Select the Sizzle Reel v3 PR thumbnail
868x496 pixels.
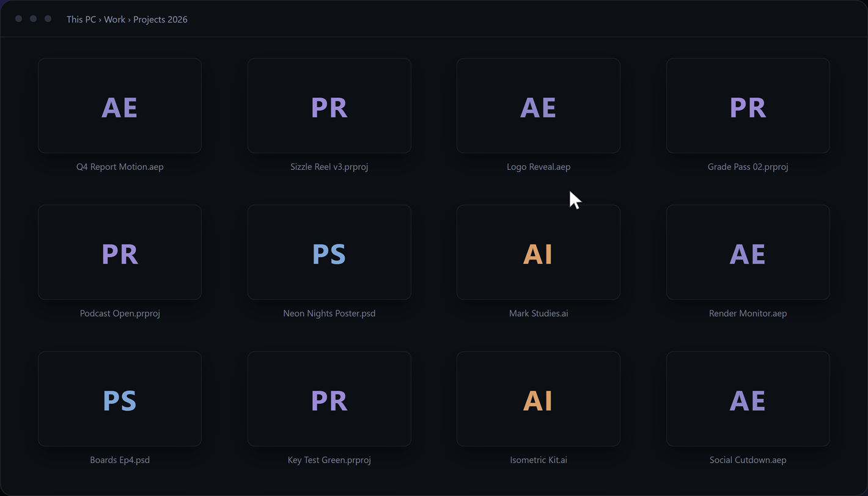[329, 106]
